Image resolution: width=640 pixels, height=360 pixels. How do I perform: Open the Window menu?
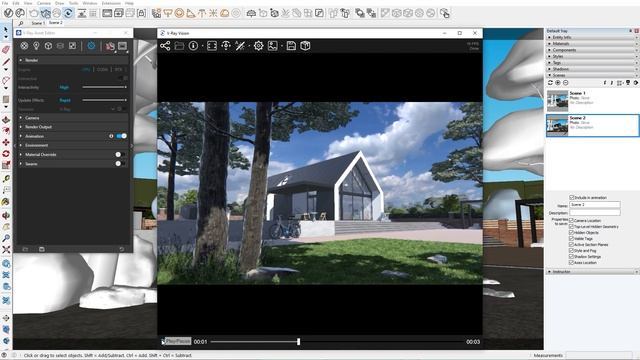pyautogui.click(x=90, y=3)
